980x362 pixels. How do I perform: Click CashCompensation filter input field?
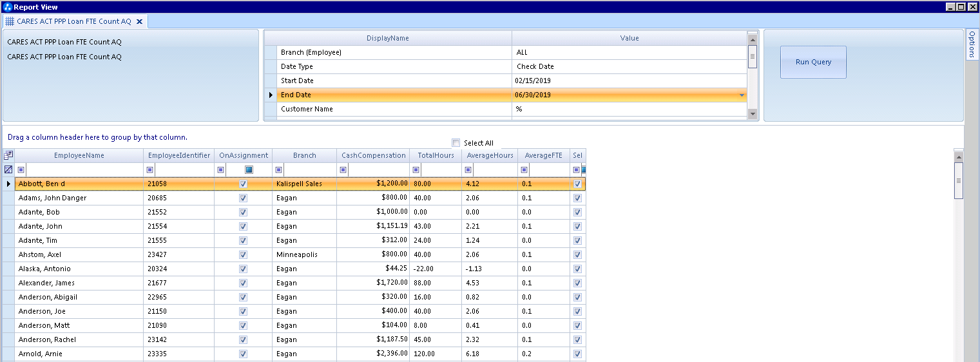click(x=379, y=170)
